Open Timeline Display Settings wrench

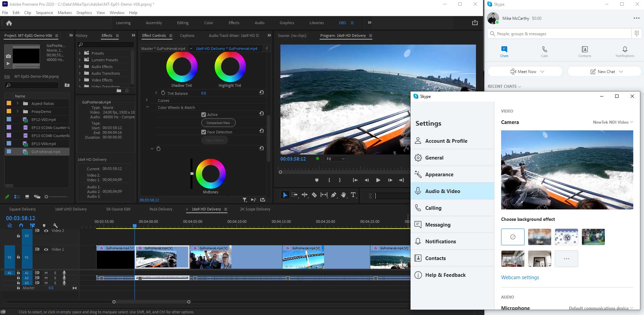tap(55, 226)
